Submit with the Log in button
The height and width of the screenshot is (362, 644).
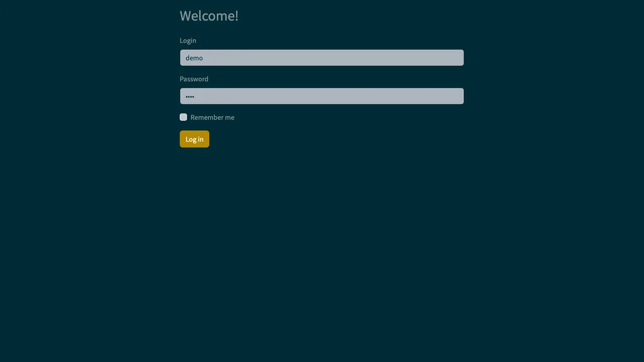point(194,139)
